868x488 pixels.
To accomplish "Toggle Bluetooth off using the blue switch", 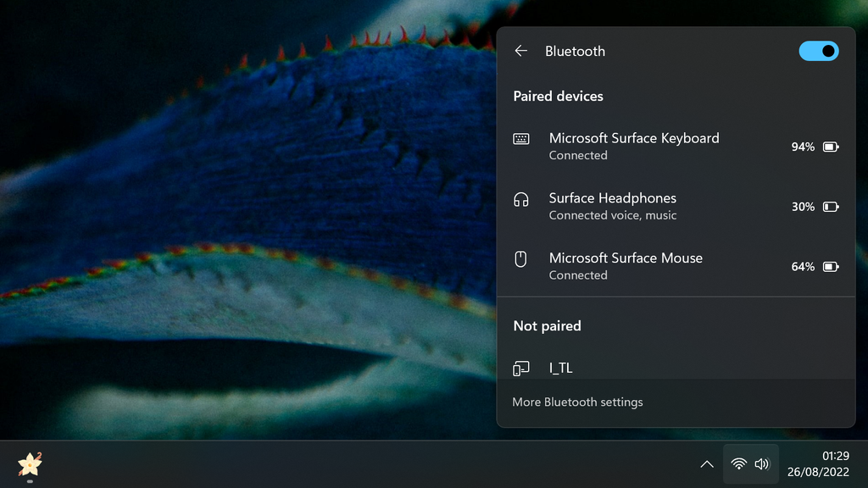I will 818,51.
